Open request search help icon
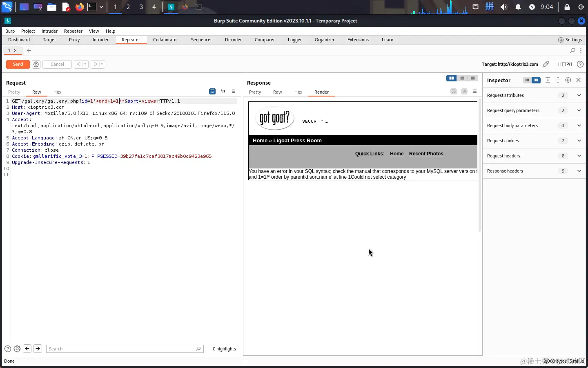The width and height of the screenshot is (588, 368). point(8,349)
